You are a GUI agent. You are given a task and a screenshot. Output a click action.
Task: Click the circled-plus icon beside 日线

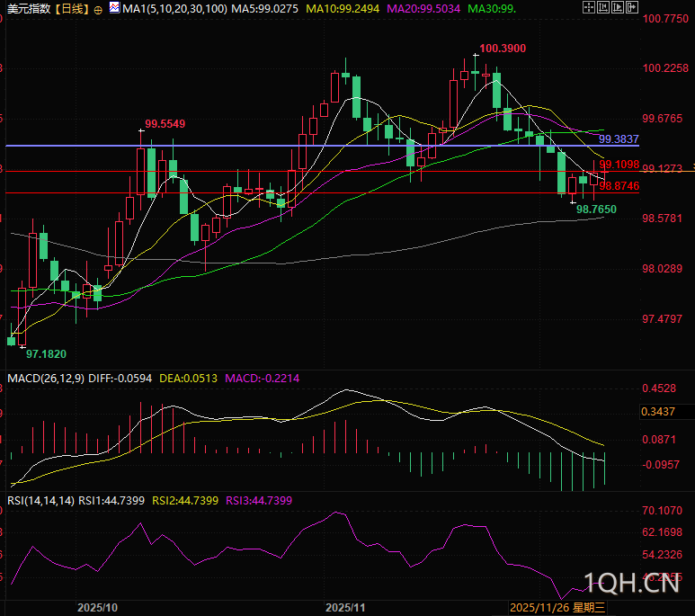point(98,9)
